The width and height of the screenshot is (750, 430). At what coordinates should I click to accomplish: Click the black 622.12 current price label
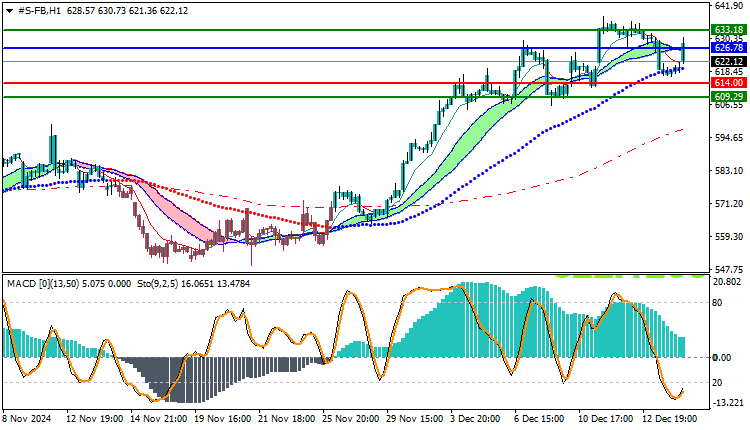point(728,62)
